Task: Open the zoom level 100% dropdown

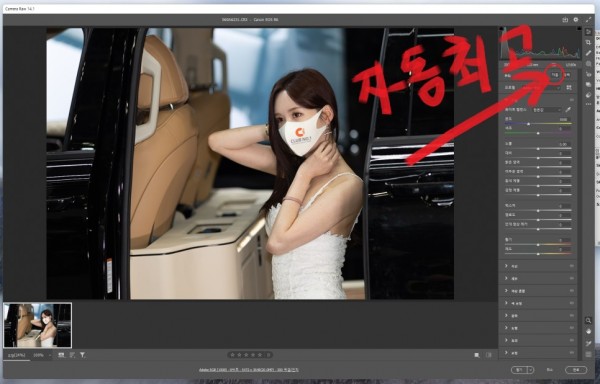Action: 42,355
